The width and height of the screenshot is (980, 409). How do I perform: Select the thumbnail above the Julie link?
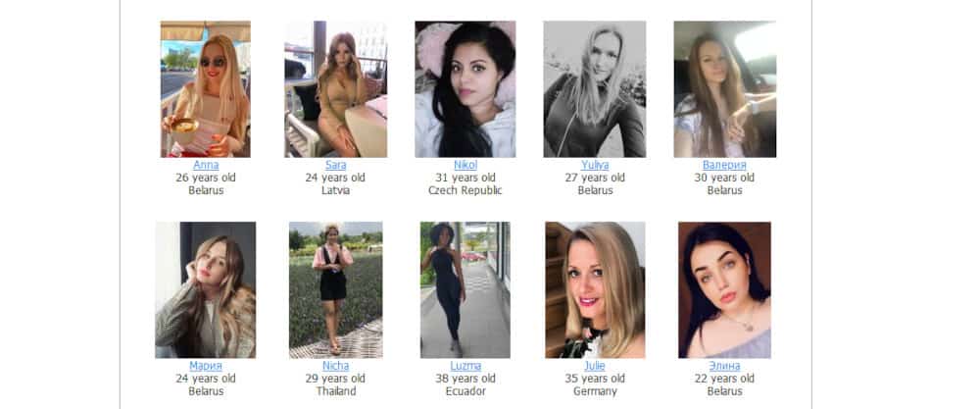[x=595, y=289]
